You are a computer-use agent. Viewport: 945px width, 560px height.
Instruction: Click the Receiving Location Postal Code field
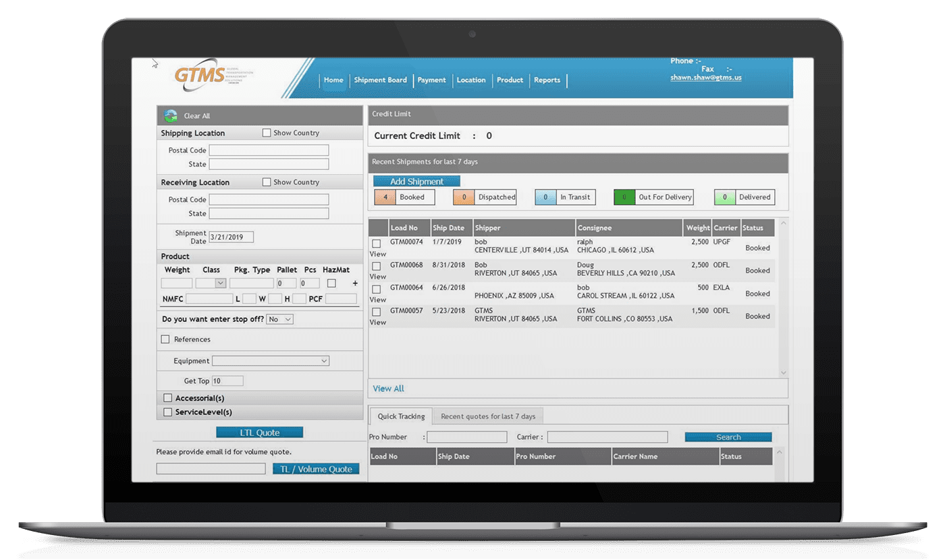(x=269, y=200)
